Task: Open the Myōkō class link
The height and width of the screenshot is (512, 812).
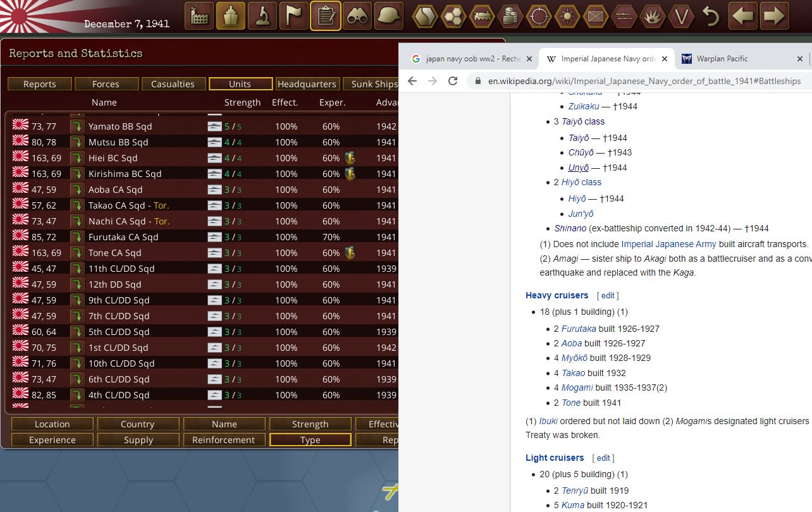Action: [574, 358]
